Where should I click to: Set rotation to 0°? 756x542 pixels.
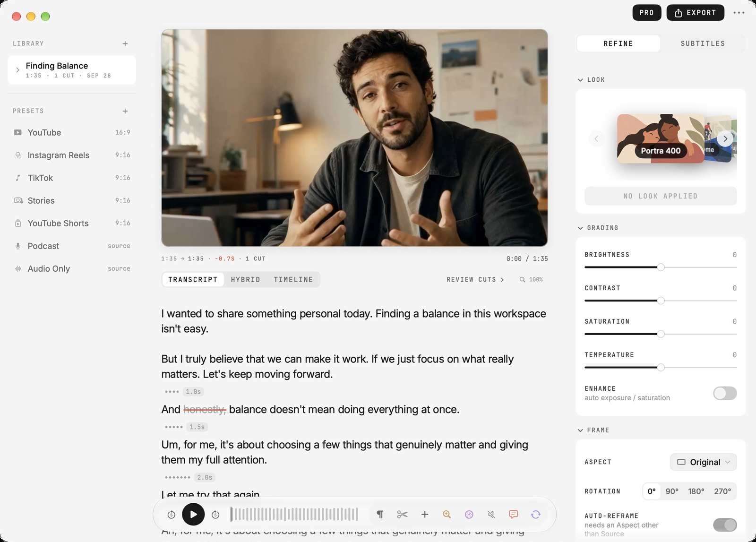click(652, 491)
